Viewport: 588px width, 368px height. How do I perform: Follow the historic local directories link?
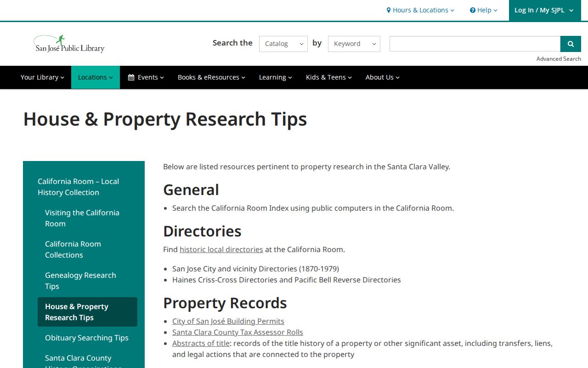click(221, 249)
